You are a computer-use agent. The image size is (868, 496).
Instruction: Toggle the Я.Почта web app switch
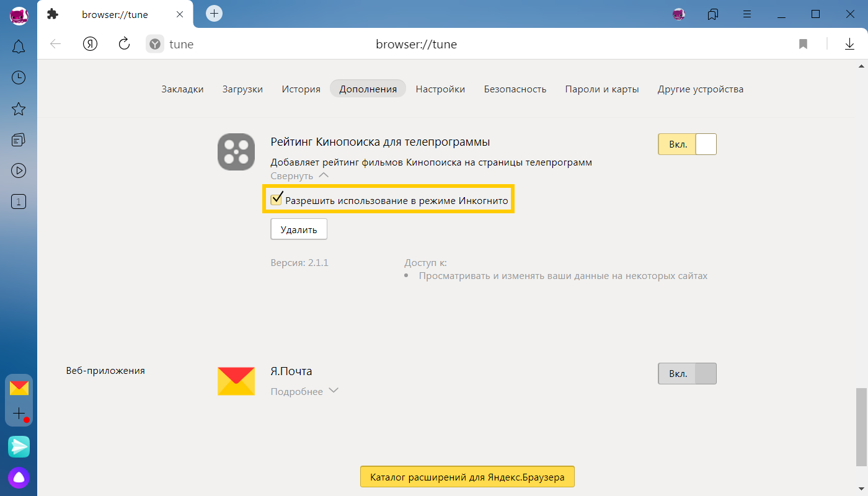point(687,374)
